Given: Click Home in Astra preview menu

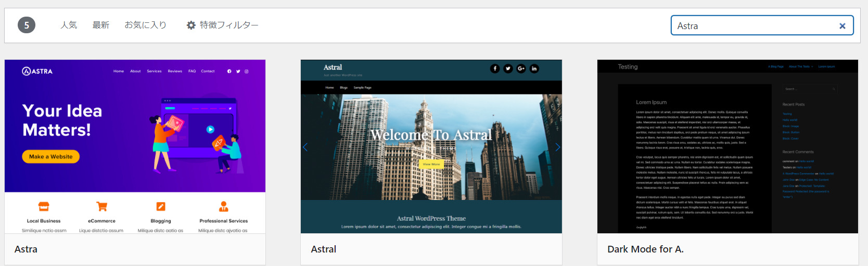Looking at the screenshot, I should click(119, 71).
